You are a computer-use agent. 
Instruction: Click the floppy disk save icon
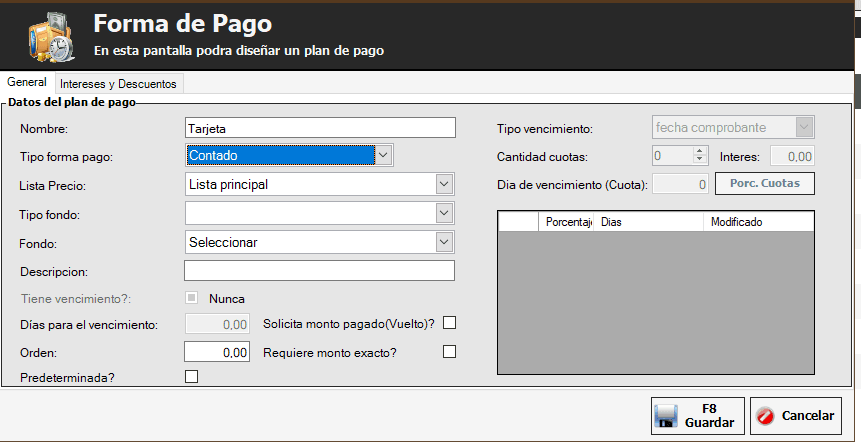point(667,415)
